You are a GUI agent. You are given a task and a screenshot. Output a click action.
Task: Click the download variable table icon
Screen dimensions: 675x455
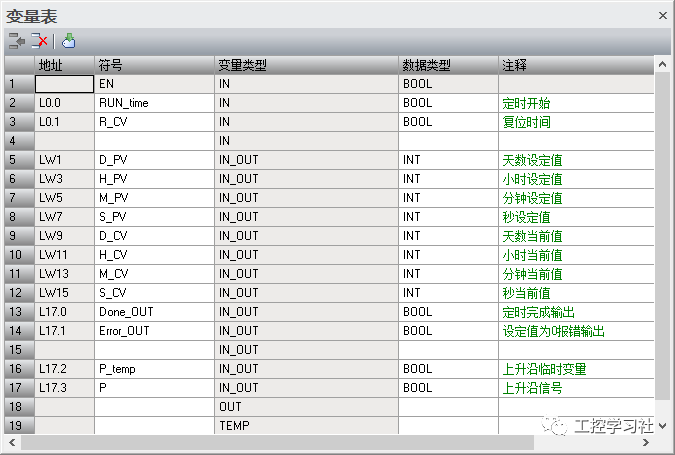click(68, 41)
